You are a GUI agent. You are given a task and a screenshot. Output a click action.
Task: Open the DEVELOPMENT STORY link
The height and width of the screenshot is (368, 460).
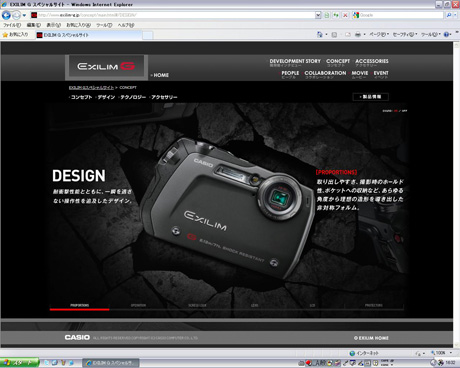(295, 61)
